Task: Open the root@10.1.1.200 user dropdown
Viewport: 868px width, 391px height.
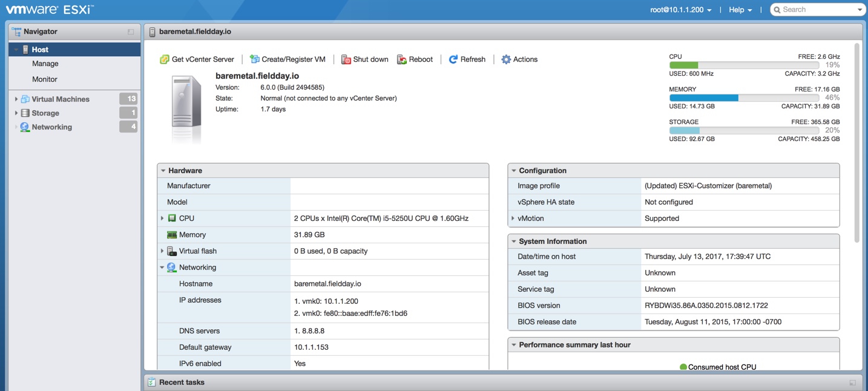Action: click(x=681, y=10)
